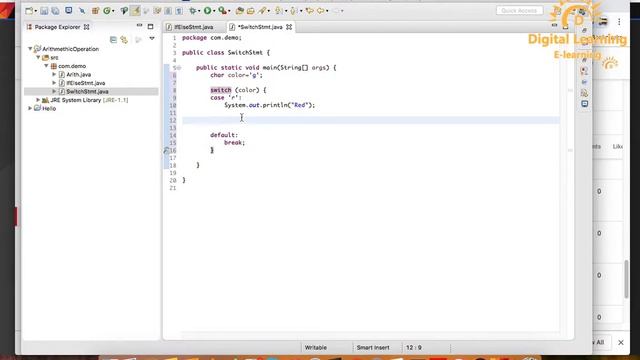Open the external tools dropdown arrow
This screenshot has height=360, width=640.
click(x=229, y=11)
